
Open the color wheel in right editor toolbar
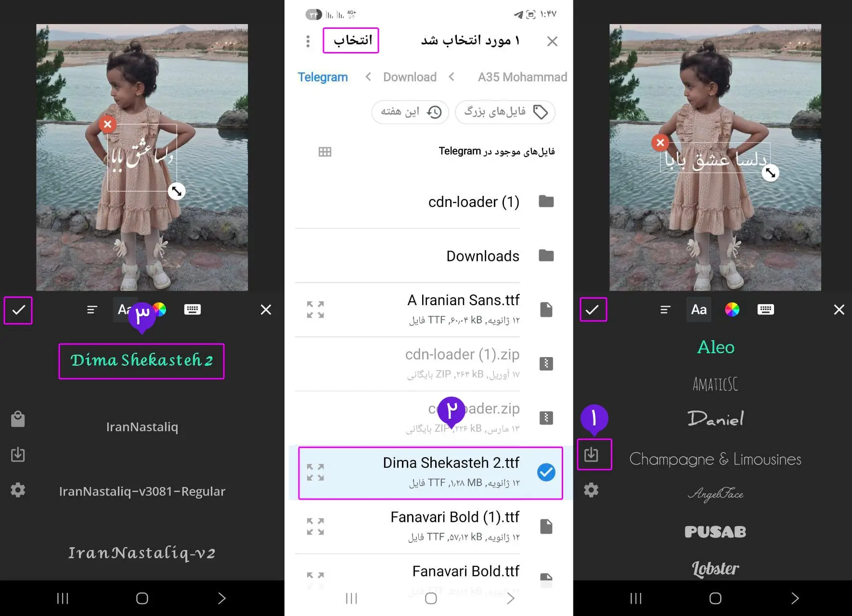(x=732, y=309)
